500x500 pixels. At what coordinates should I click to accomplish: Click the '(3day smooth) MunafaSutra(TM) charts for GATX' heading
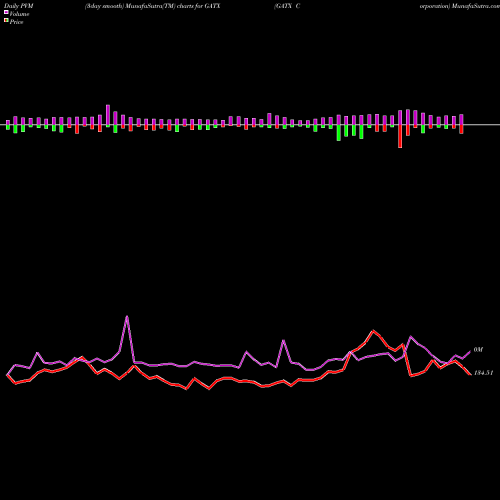pyautogui.click(x=153, y=6)
